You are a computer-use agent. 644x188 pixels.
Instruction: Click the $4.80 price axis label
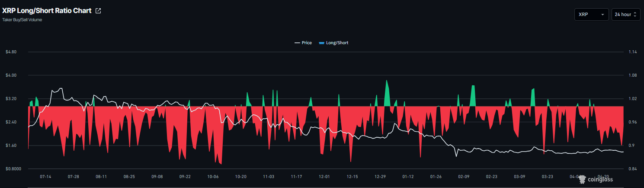[11, 52]
